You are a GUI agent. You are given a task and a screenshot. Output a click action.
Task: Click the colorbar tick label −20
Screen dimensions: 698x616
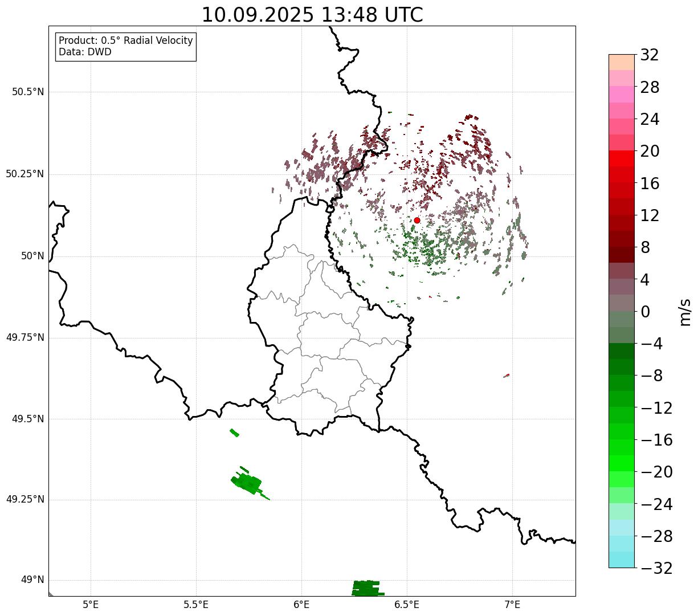click(656, 472)
